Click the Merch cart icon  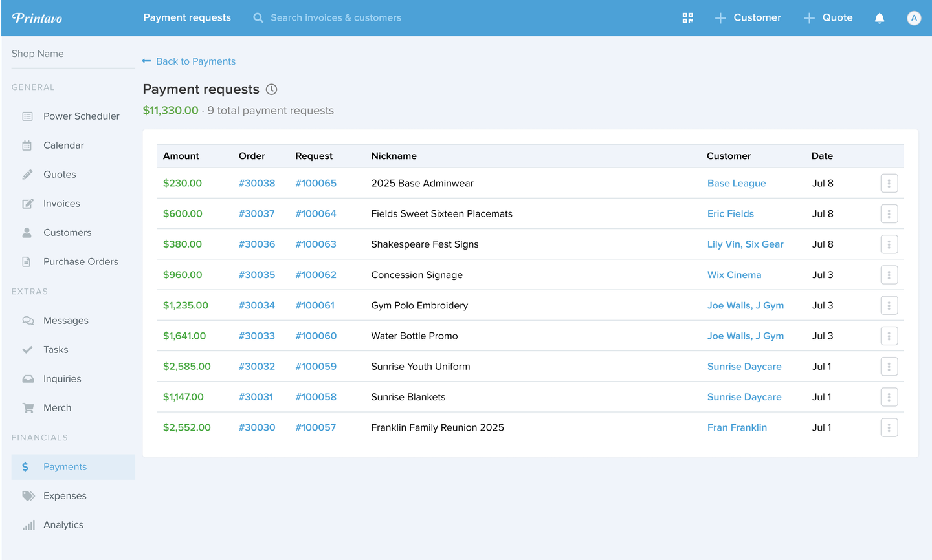tap(28, 408)
